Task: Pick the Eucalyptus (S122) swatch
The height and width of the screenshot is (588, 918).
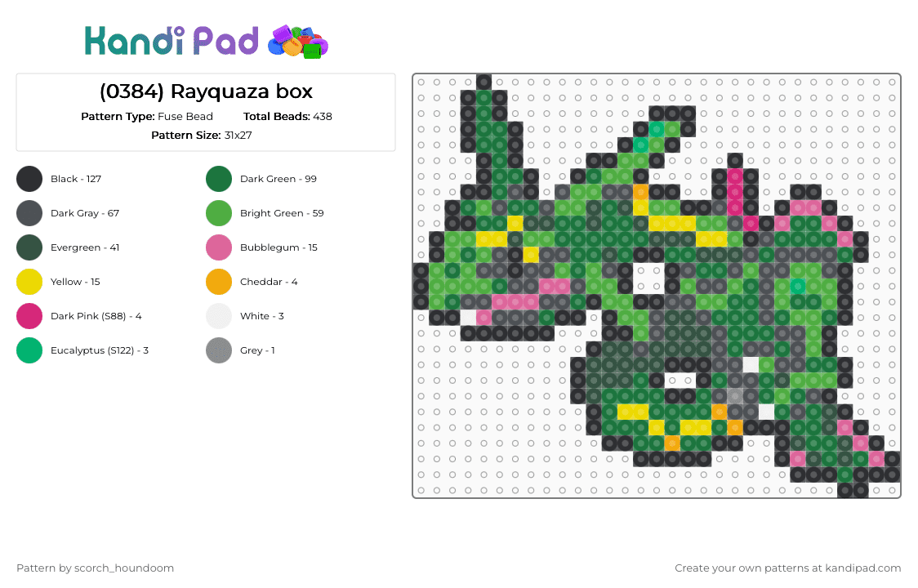Action: [29, 350]
